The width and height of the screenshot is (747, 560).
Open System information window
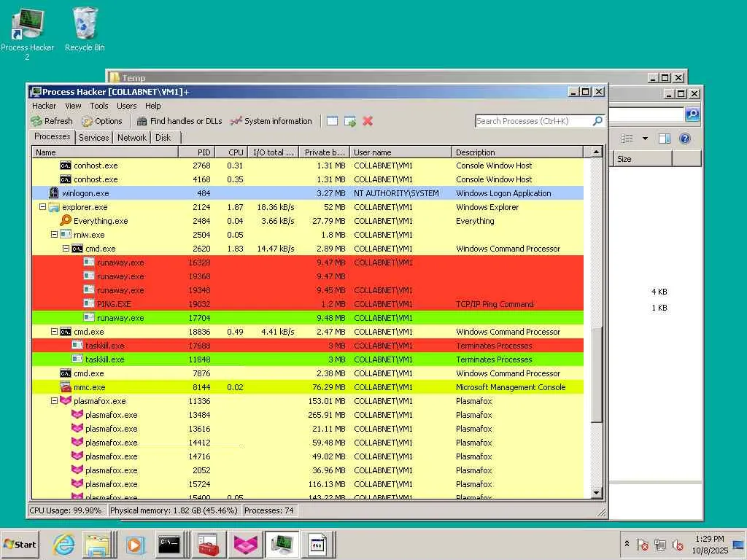tap(271, 121)
